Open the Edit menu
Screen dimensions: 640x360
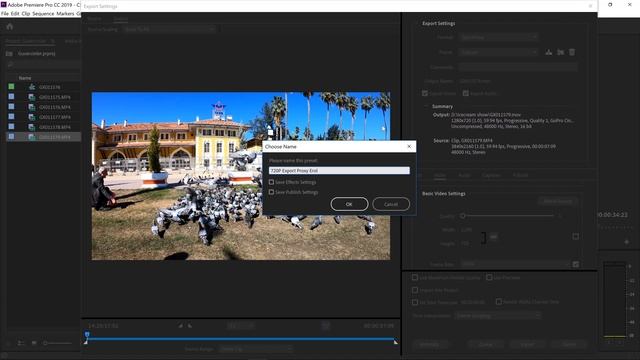coord(15,13)
